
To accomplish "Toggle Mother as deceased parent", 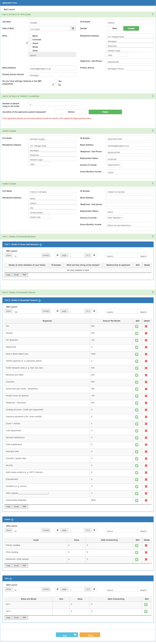I will pos(71,112).
